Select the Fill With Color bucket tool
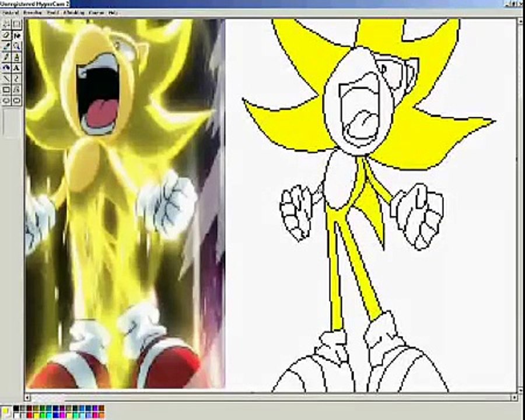This screenshot has width=525, height=420. pyautogui.click(x=17, y=35)
